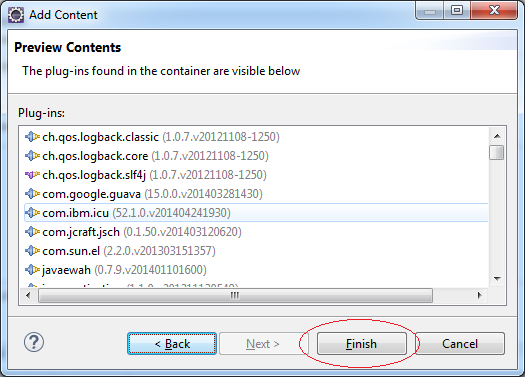Click the plug-in icon beside javaewah
525x377 pixels.
(x=32, y=270)
